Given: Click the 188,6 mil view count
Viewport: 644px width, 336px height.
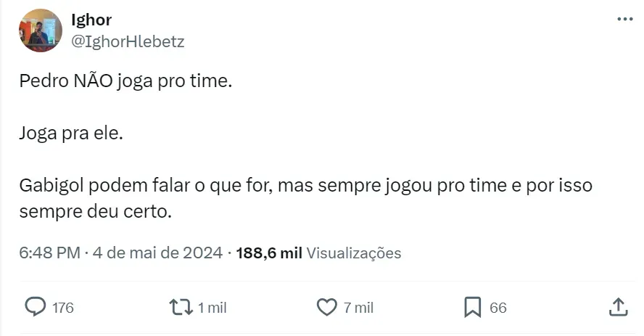Looking at the screenshot, I should coord(270,253).
